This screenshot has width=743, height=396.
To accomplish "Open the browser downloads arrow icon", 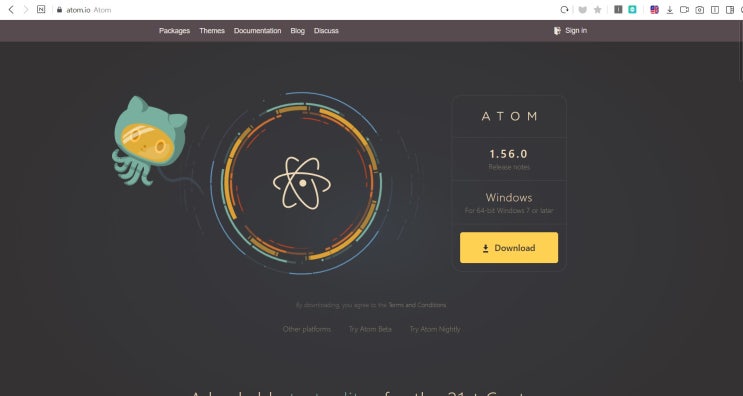I will [x=670, y=9].
